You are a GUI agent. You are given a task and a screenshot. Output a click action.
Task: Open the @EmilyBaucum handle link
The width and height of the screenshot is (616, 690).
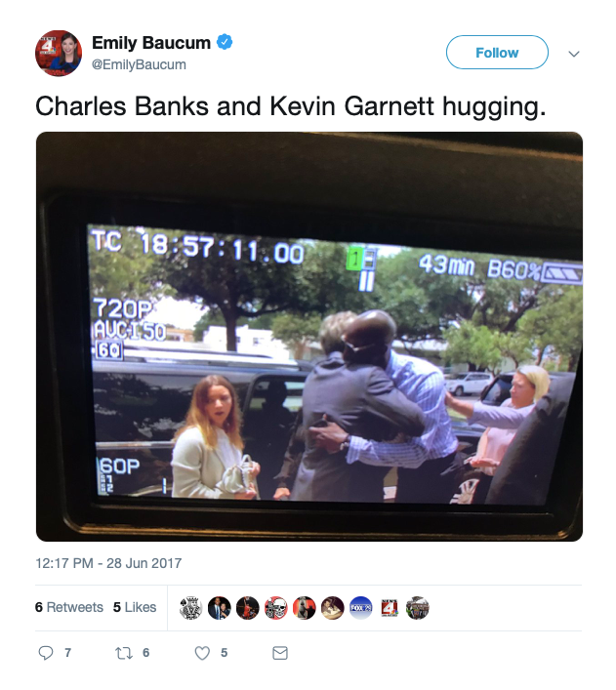139,64
